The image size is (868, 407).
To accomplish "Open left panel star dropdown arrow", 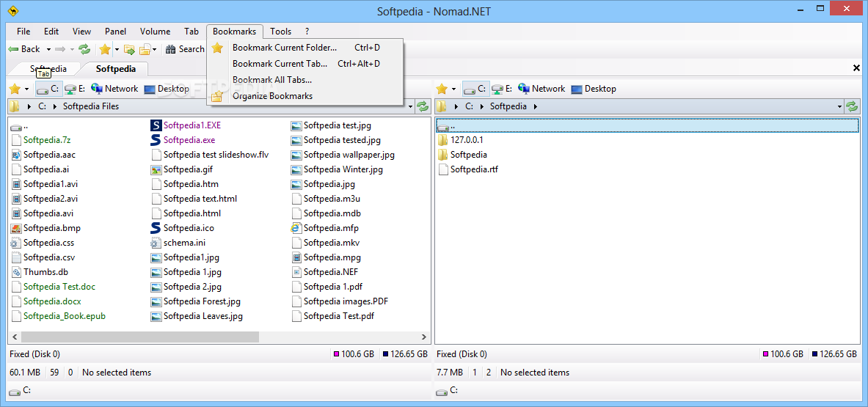I will 26,89.
